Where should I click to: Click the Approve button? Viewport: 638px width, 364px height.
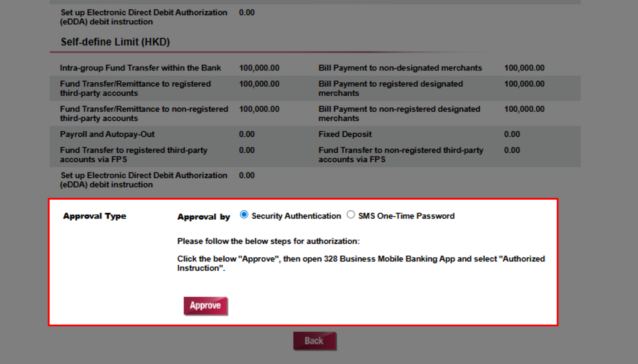(x=205, y=305)
